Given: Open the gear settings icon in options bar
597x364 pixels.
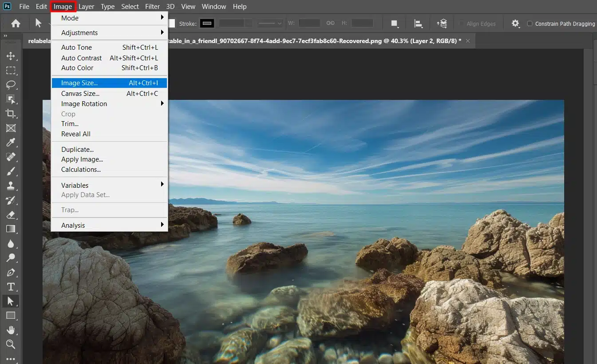Looking at the screenshot, I should [x=515, y=24].
